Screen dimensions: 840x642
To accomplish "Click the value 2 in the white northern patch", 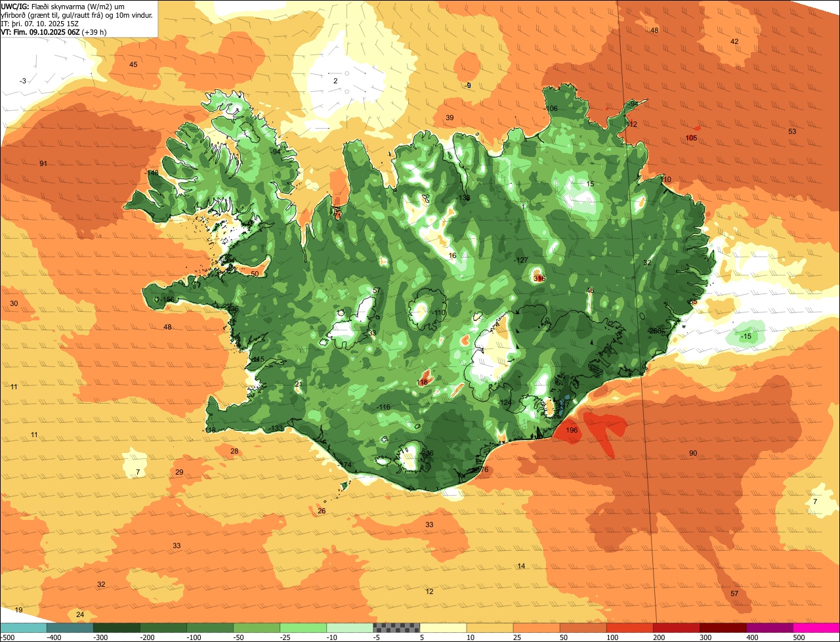I will pos(335,81).
